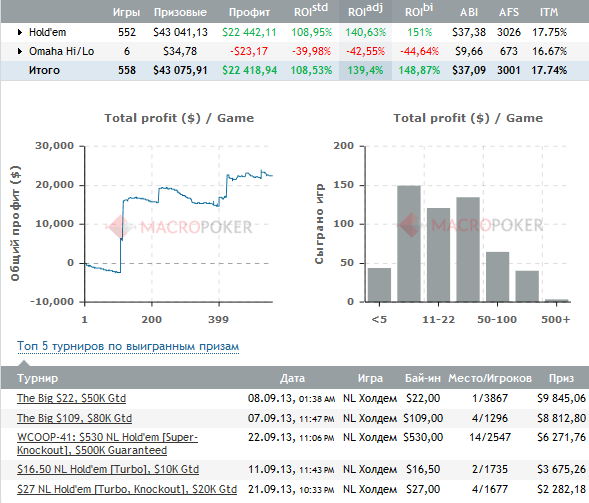Viewport: 589px width, 503px height.
Task: Open $27 NL Hold'em Turbo Knockout link
Action: (127, 489)
